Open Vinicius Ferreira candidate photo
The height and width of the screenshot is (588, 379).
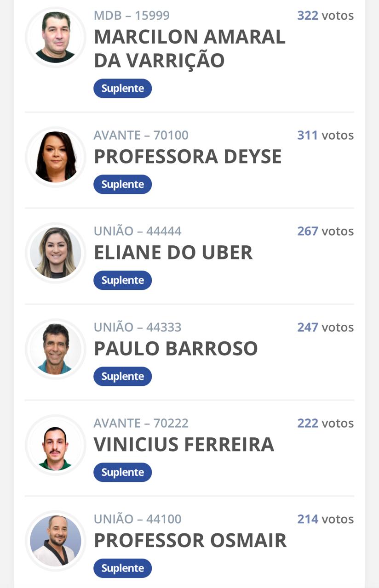pyautogui.click(x=56, y=445)
